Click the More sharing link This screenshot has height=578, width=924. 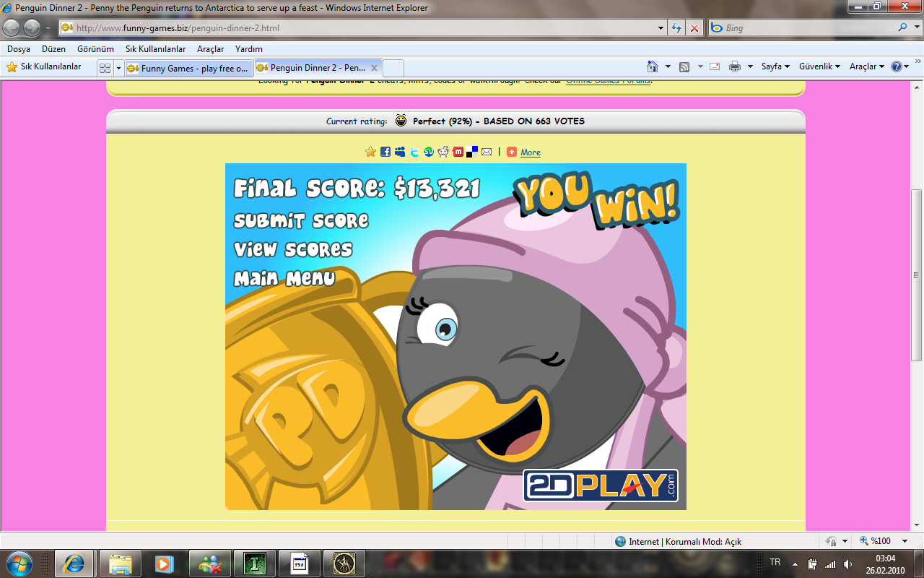(531, 152)
